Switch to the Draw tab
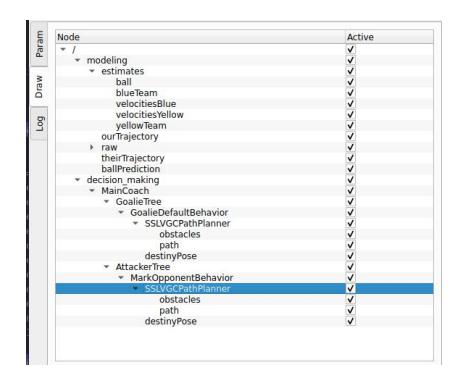The width and height of the screenshot is (460, 376). [x=39, y=86]
